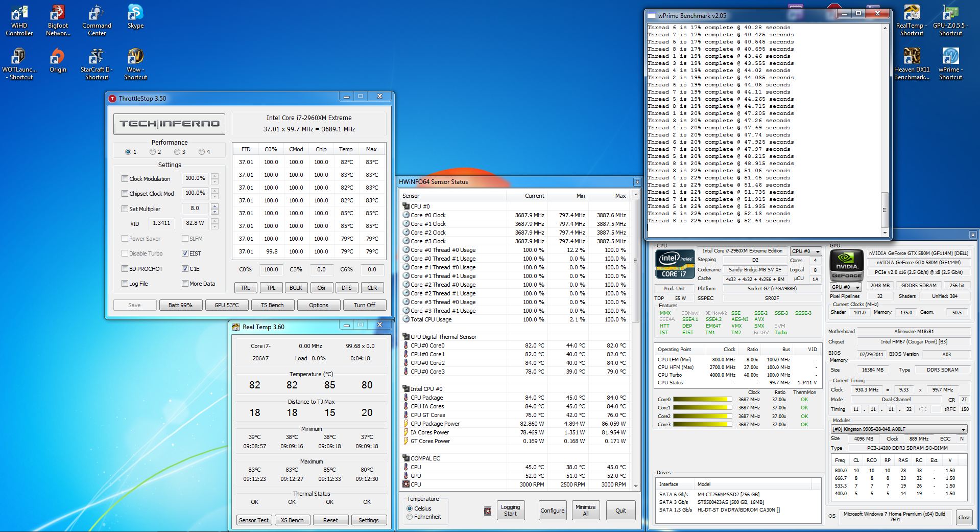Viewport: 980px width, 532px height.
Task: Launch Origin from the desktop
Action: pyautogui.click(x=58, y=61)
